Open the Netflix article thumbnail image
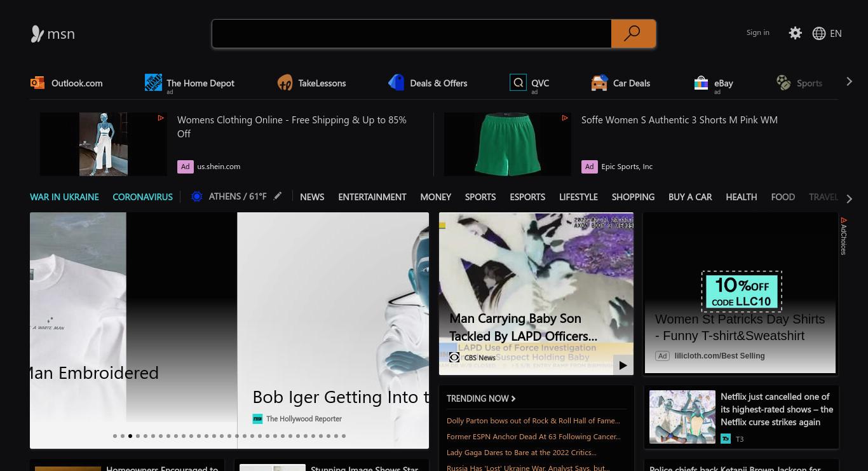Screen dimensions: 868x471 point(682,417)
